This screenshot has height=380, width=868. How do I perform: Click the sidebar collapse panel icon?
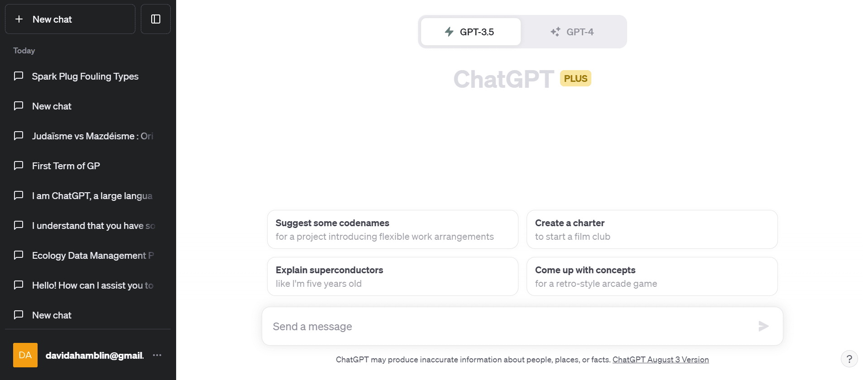[x=155, y=19]
